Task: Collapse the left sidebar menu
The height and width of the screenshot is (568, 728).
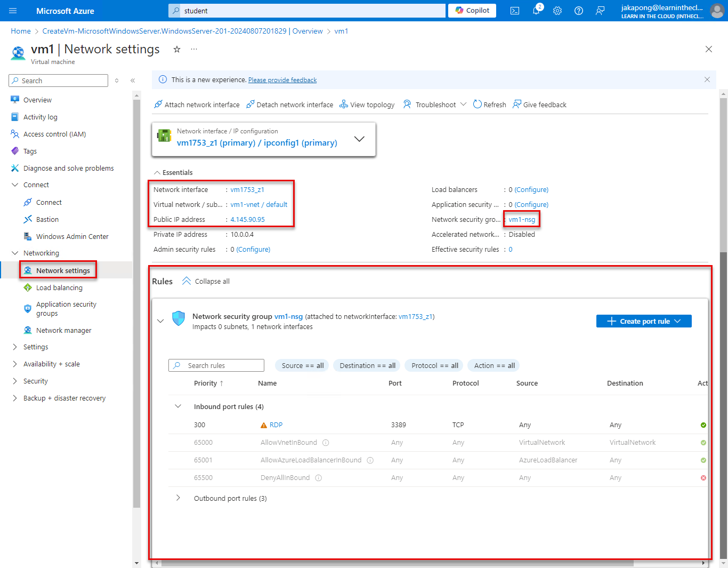Action: 133,81
